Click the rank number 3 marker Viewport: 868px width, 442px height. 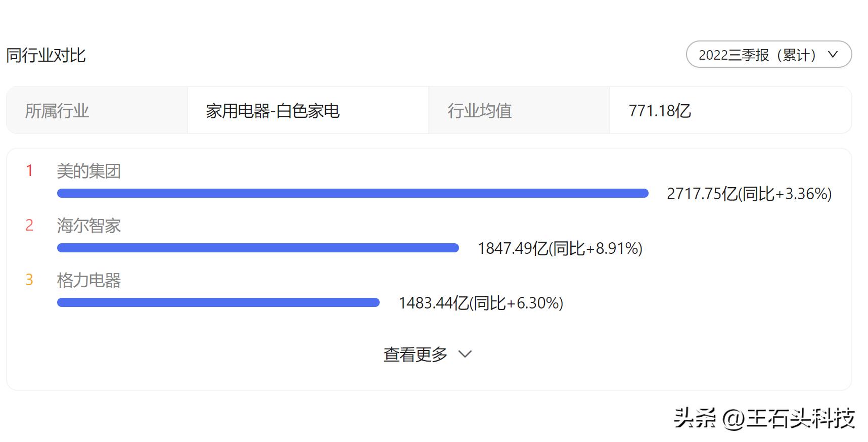(30, 280)
